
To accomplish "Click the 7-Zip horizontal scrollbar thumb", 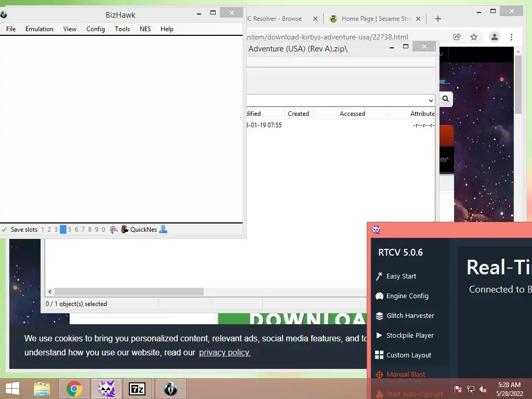I will pos(129,292).
